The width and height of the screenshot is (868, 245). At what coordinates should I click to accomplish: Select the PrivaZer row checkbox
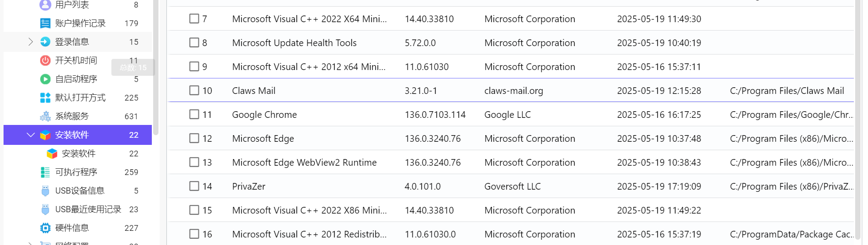coord(194,186)
